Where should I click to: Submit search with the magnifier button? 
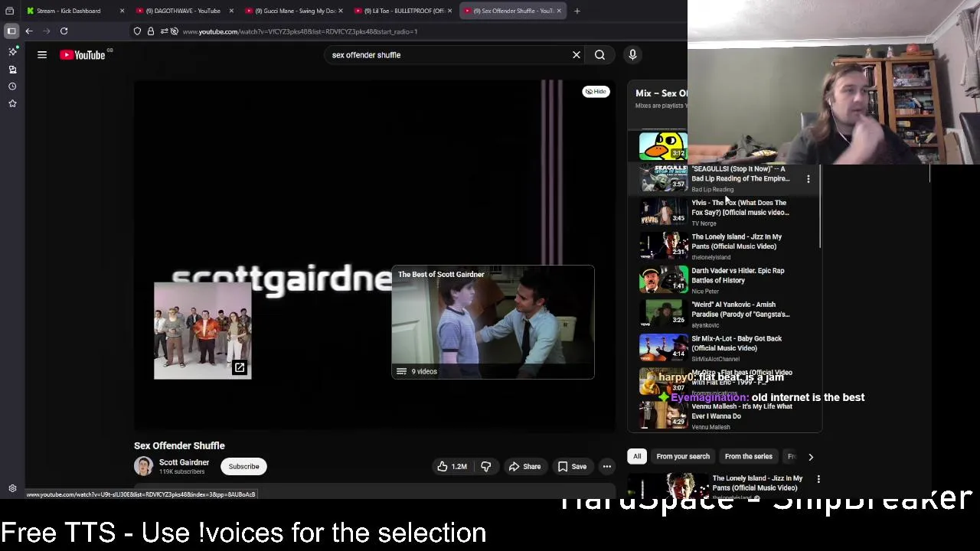coord(599,55)
